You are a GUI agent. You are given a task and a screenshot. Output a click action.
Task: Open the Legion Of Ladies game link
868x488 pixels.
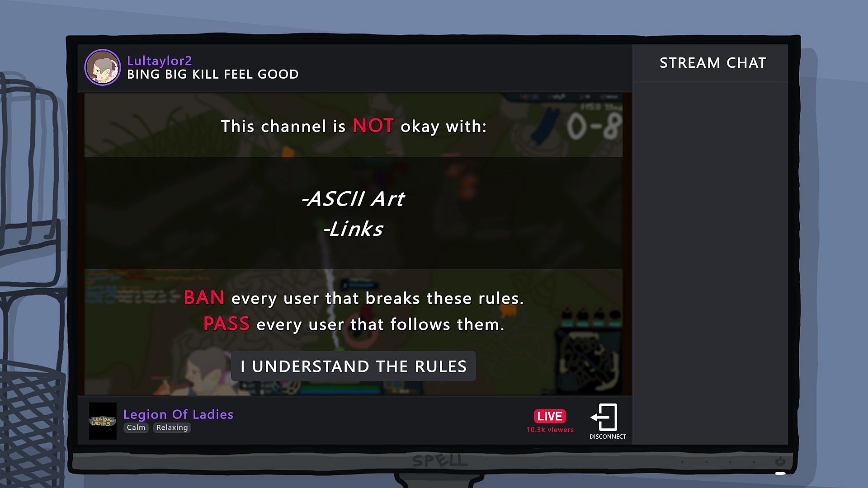click(x=178, y=414)
